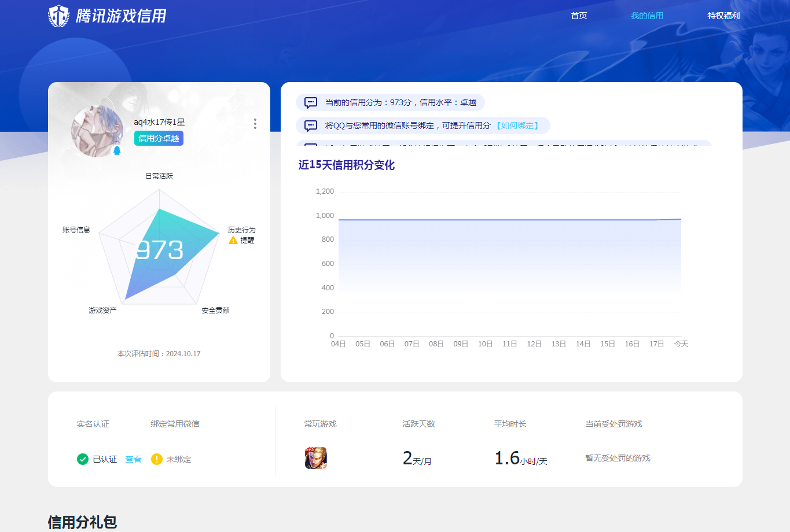Viewport: 790px width, 532px height.
Task: Click the 973 score on the radar chart
Action: [160, 250]
